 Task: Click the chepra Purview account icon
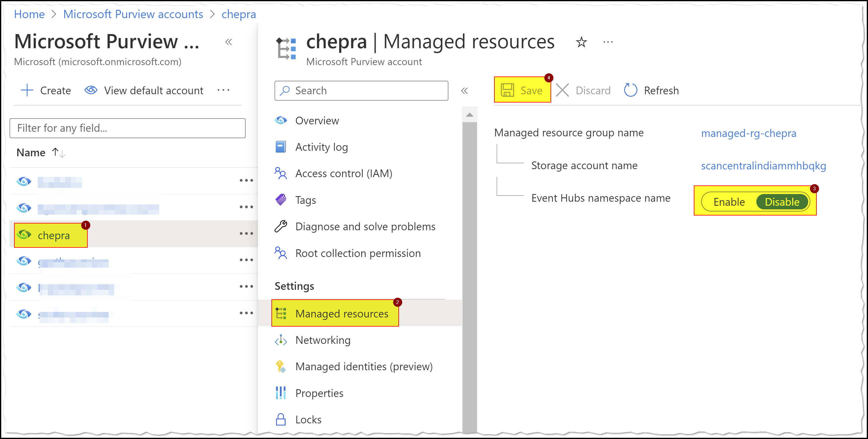(x=24, y=235)
